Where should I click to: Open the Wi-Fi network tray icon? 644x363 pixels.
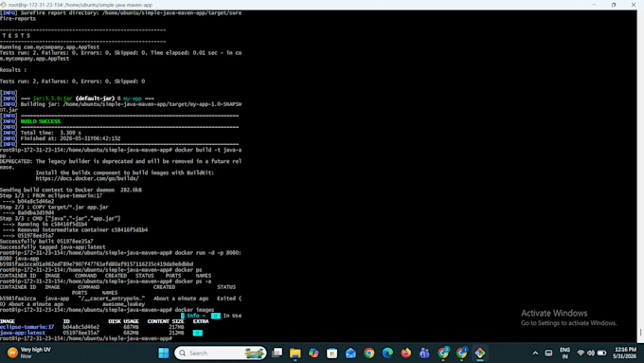pos(581,353)
